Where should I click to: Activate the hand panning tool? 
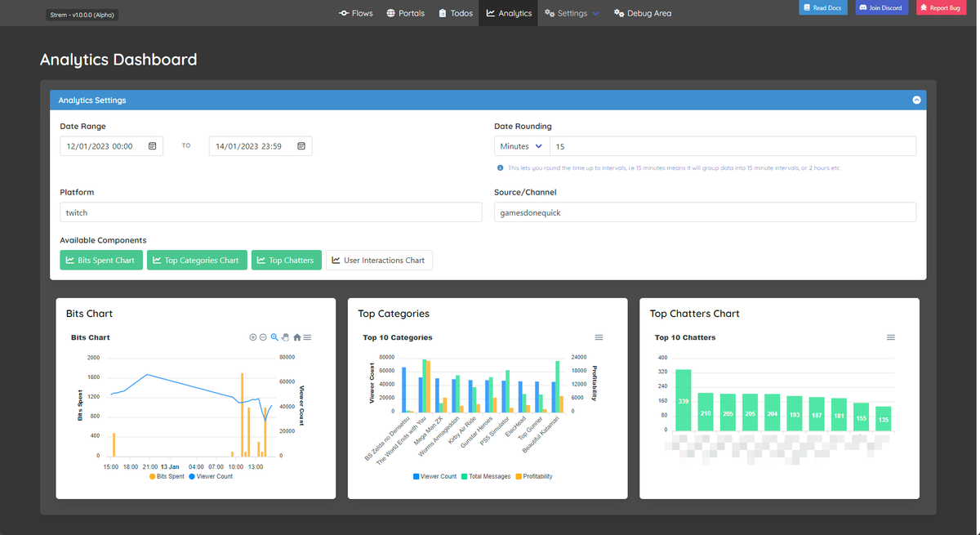(x=286, y=337)
